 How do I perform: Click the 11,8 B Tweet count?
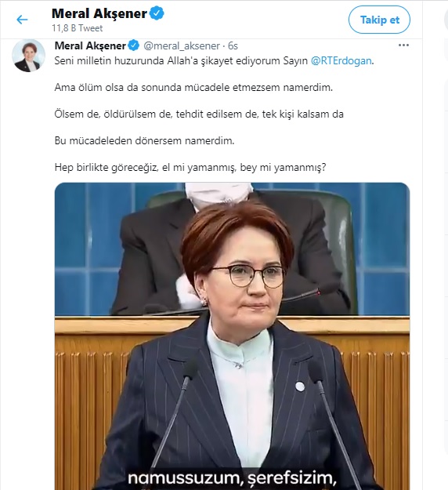click(x=77, y=28)
